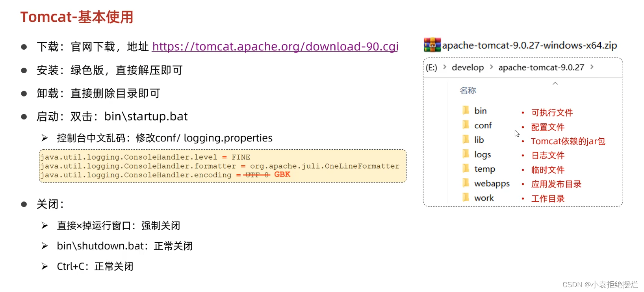Viewport: 644px width, 292px height.
Task: Click the 关闭： bullet heading
Action: 50,204
